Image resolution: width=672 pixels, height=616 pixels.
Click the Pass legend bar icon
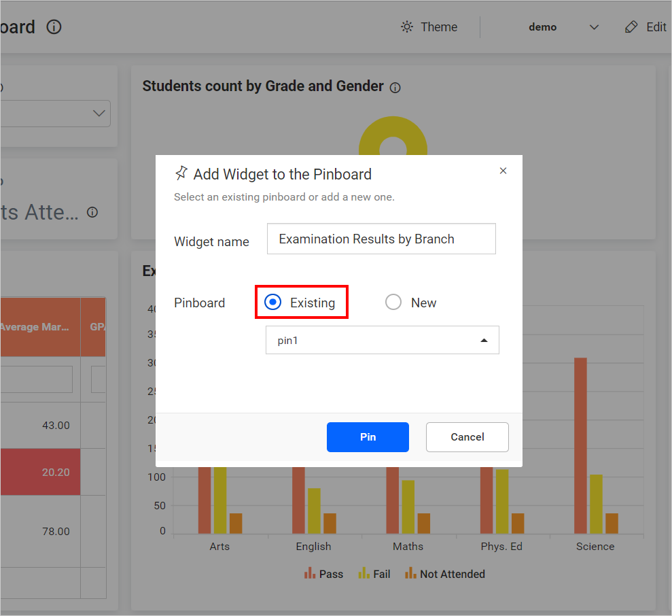point(309,573)
